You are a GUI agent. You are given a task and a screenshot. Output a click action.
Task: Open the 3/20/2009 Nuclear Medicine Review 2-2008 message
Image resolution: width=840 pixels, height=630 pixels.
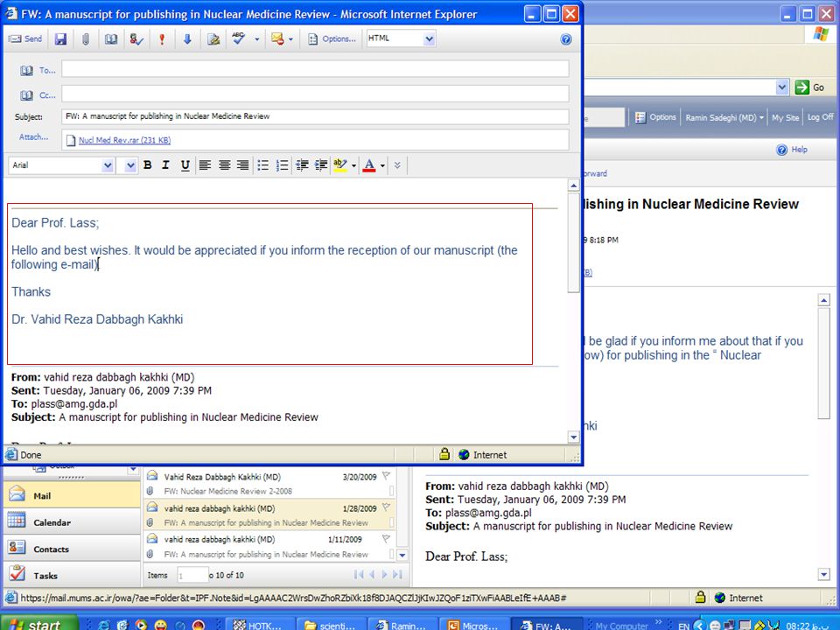[270, 484]
